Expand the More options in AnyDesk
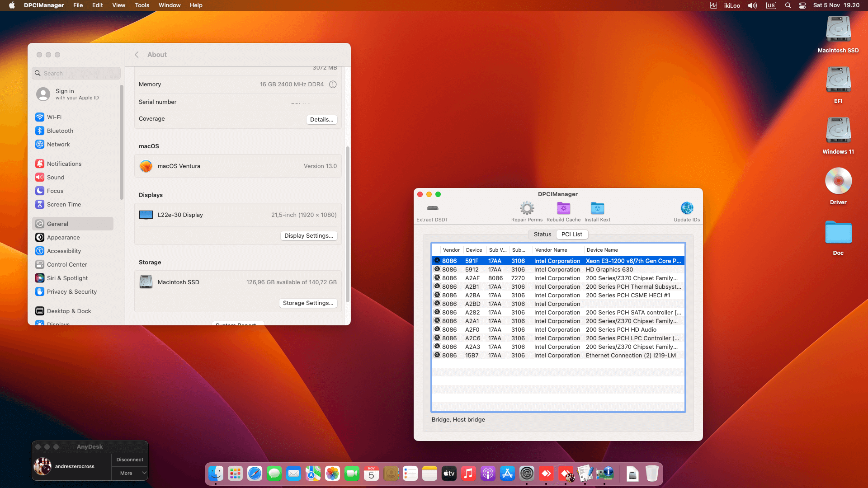868x488 pixels. (129, 473)
